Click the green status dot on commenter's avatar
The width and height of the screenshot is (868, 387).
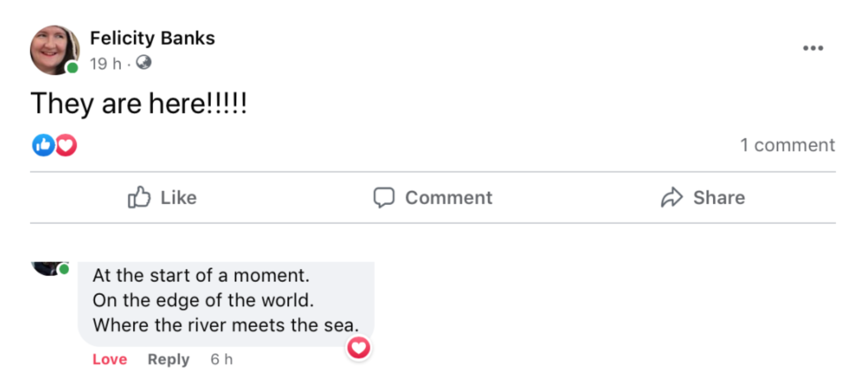tap(64, 269)
